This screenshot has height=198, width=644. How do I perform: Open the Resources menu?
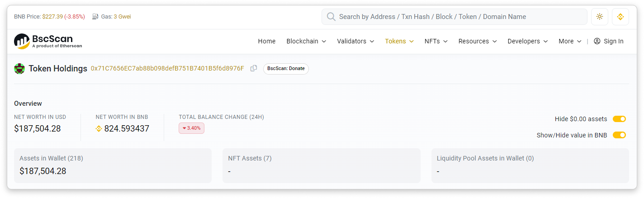pyautogui.click(x=478, y=41)
